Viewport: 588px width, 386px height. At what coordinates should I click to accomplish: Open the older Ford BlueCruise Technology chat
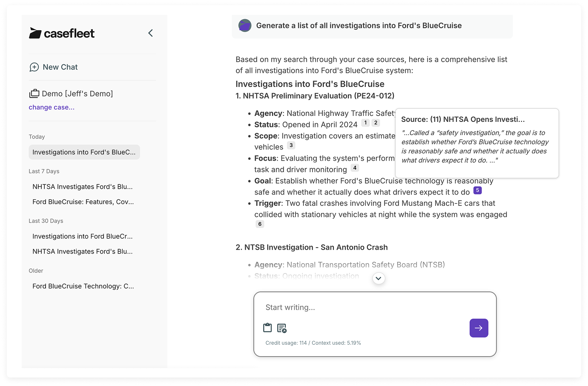pyautogui.click(x=83, y=286)
